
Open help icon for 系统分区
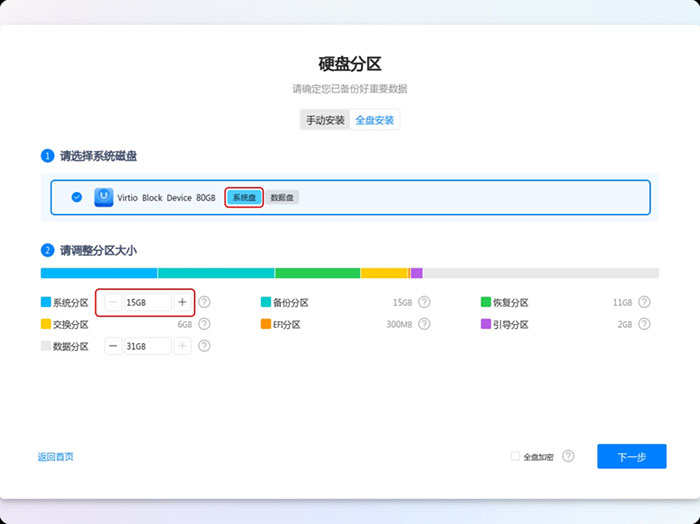pos(204,302)
